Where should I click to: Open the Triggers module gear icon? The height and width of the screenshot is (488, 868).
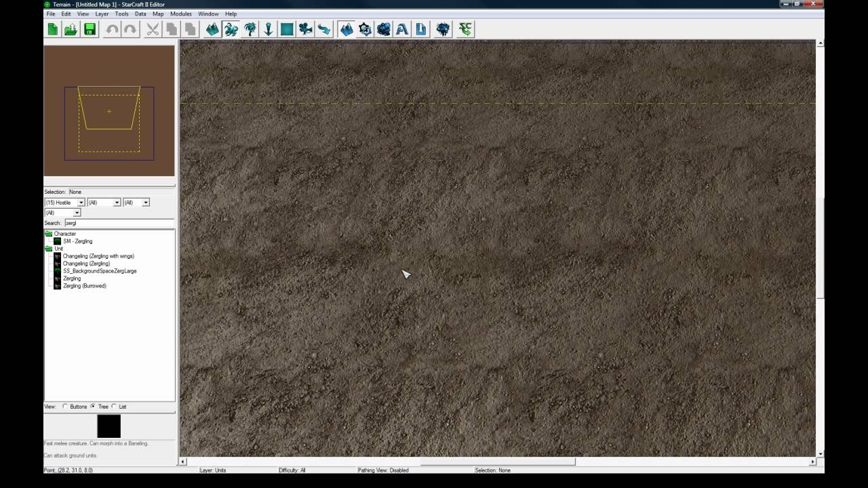[x=366, y=29]
